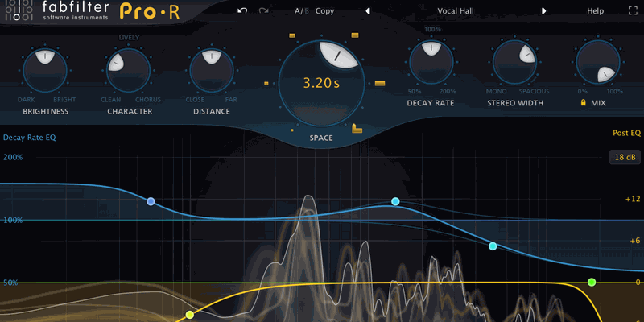Viewport: 644px width, 322px height.
Task: Select the wide rectangle room icon right of Space knob
Action: click(x=380, y=82)
